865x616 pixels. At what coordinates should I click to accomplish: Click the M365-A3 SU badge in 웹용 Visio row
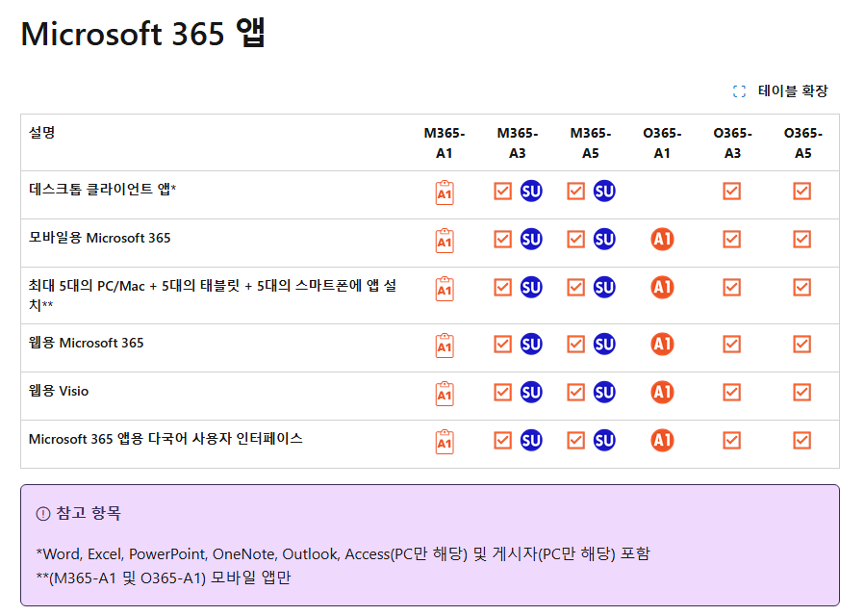(x=531, y=392)
